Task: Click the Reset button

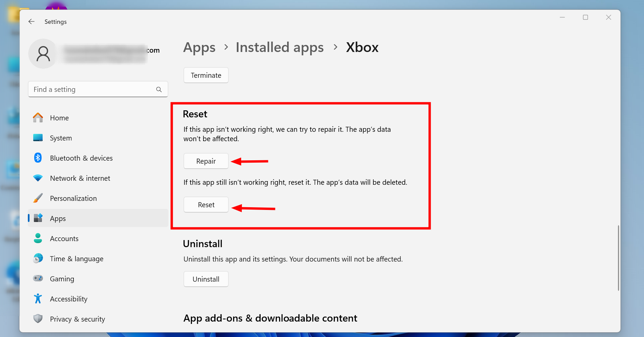Action: pos(206,205)
